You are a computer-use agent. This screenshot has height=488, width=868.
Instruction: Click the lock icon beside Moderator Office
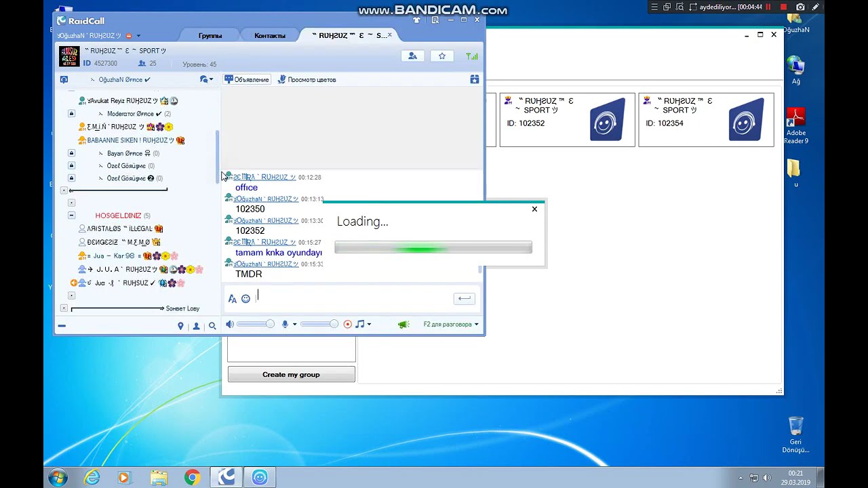pos(71,114)
